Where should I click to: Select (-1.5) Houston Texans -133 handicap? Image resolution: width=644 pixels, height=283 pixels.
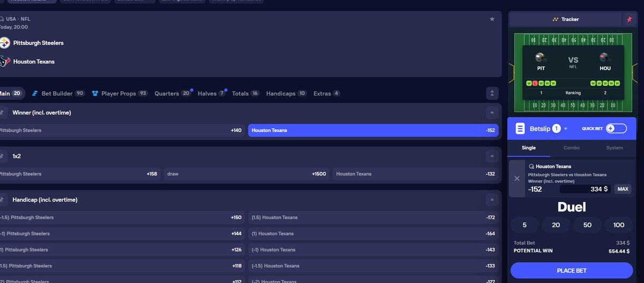373,266
